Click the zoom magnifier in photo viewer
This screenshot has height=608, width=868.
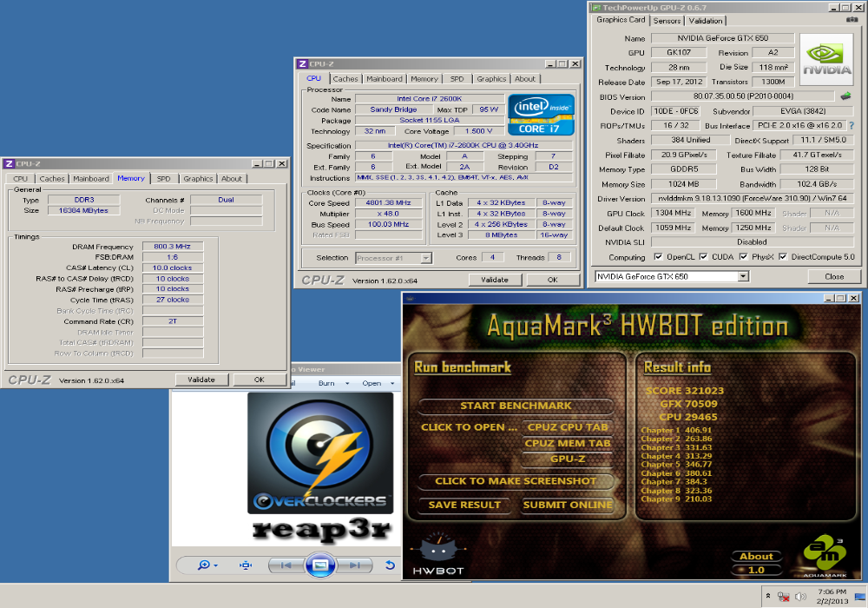click(x=204, y=565)
